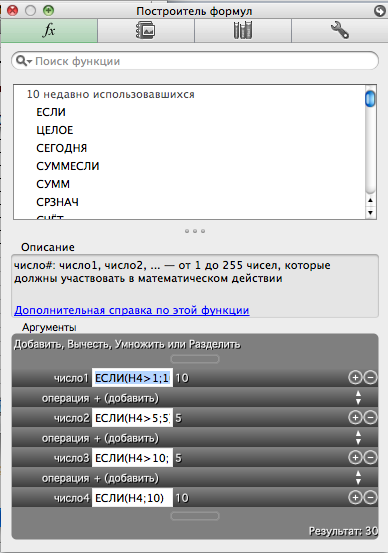Click the function list scrollbar thumb
The image size is (388, 553).
coord(370,98)
